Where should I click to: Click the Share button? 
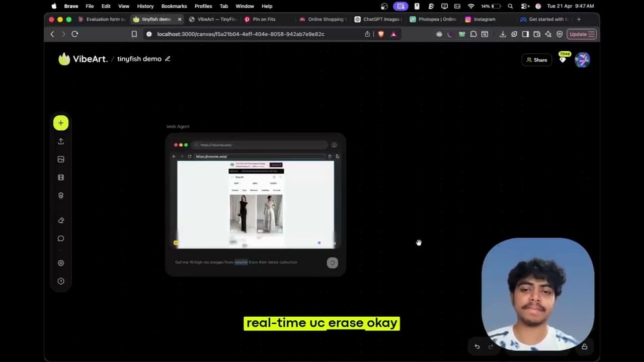[537, 60]
